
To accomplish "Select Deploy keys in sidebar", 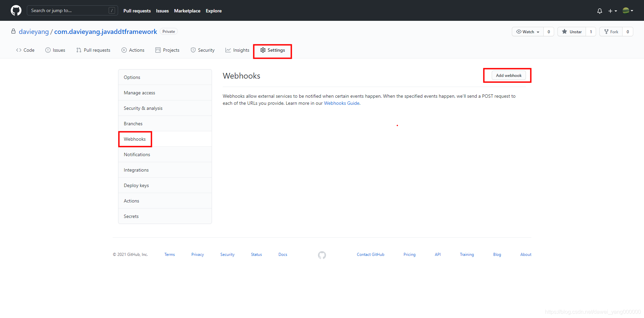I will tap(165, 185).
